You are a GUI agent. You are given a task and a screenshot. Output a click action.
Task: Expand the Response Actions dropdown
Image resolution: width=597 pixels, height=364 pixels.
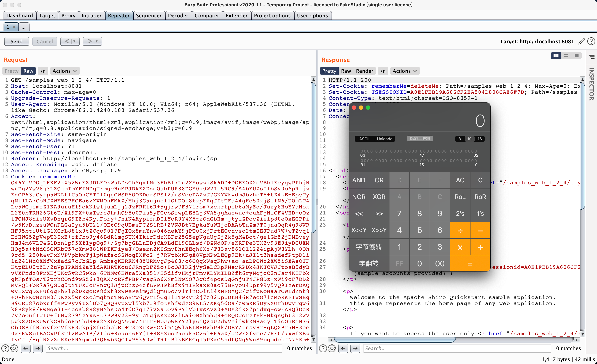click(405, 71)
